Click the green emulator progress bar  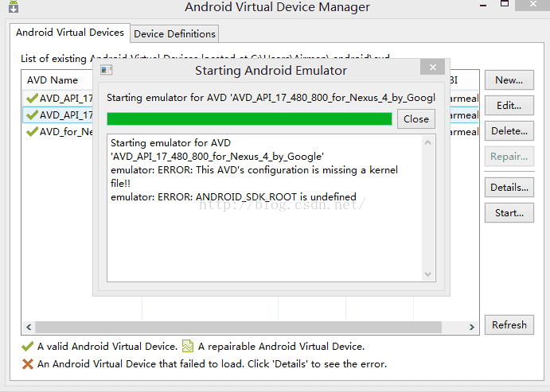(249, 119)
